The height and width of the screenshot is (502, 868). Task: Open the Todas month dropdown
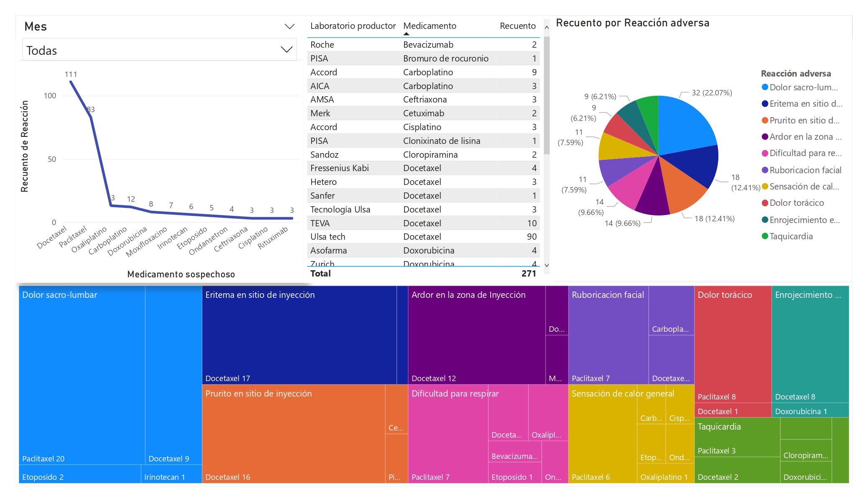[x=286, y=50]
